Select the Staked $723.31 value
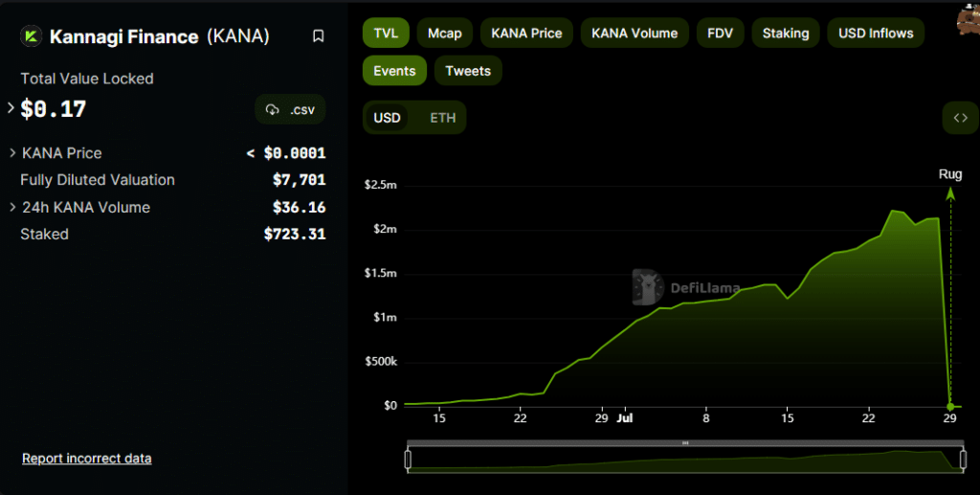 pyautogui.click(x=295, y=235)
